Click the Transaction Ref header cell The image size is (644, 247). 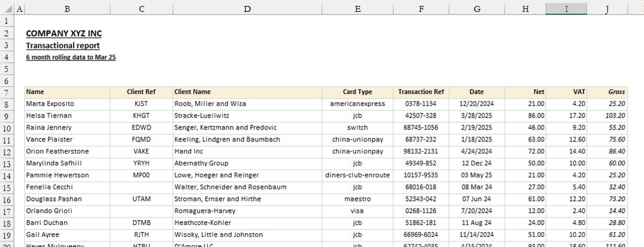421,92
